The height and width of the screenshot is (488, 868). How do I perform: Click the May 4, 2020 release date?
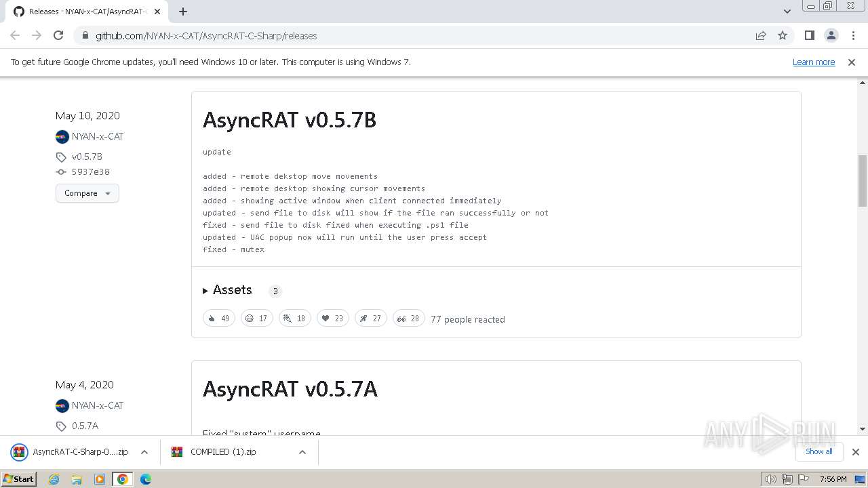click(85, 385)
